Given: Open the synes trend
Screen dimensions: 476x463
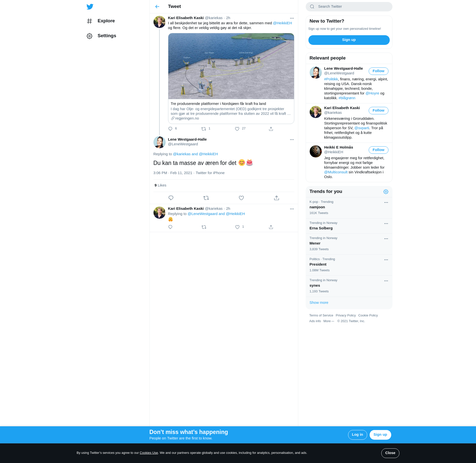Looking at the screenshot, I should point(349,286).
